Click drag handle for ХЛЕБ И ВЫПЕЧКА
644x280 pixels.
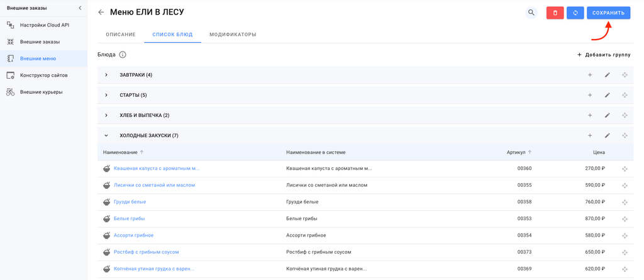pyautogui.click(x=625, y=116)
